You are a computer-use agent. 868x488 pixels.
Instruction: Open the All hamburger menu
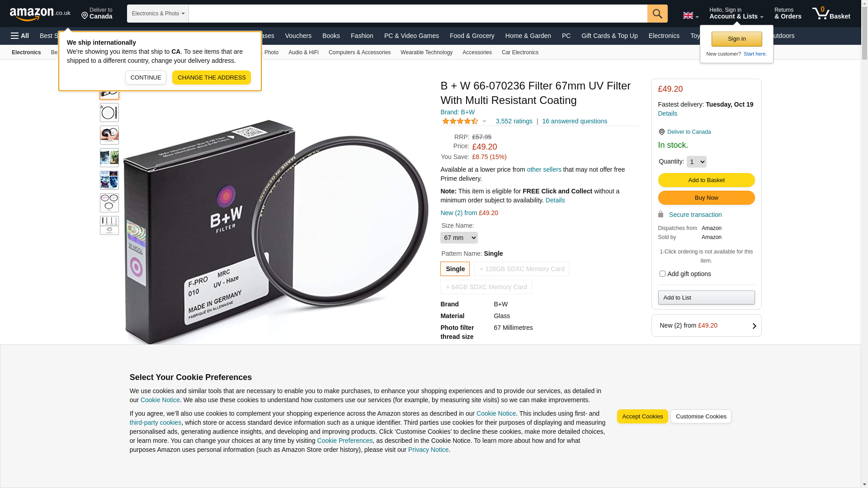(20, 36)
